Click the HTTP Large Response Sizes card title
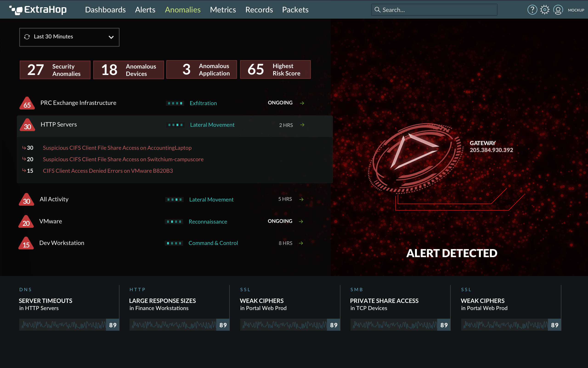This screenshot has width=588, height=368. pyautogui.click(x=162, y=301)
